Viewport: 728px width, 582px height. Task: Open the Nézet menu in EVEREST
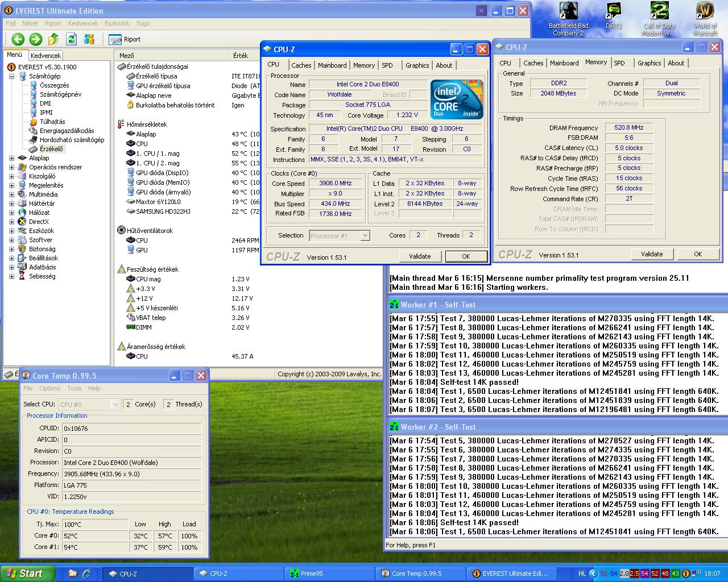30,23
